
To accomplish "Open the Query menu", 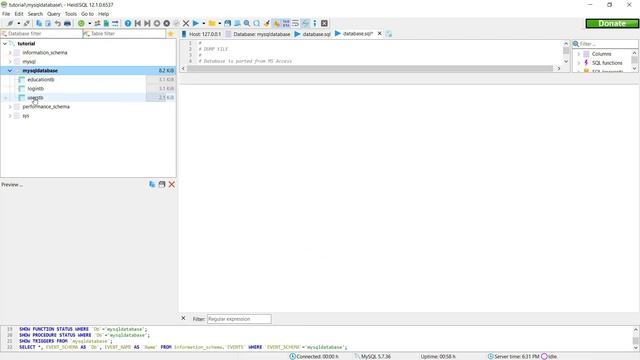I will 53,14.
